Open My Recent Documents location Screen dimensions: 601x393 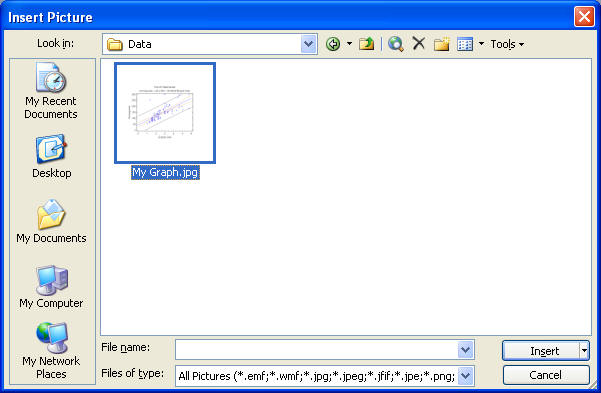point(51,90)
